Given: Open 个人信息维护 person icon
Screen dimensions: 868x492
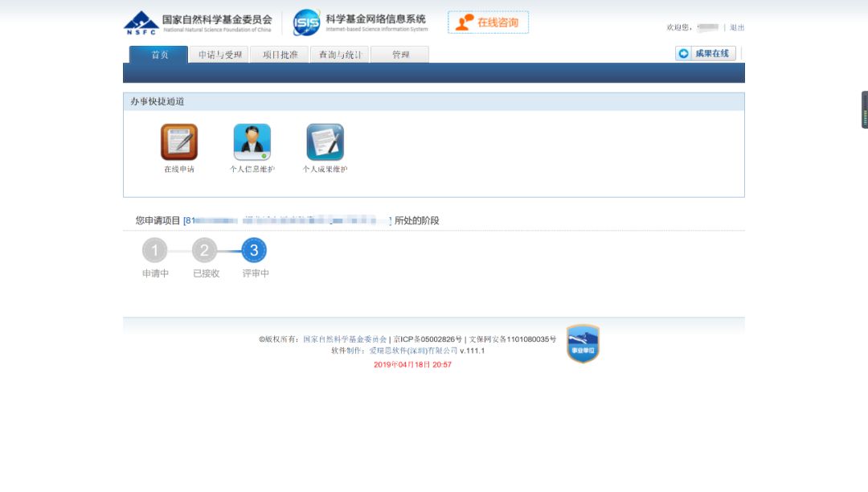Looking at the screenshot, I should [x=252, y=142].
